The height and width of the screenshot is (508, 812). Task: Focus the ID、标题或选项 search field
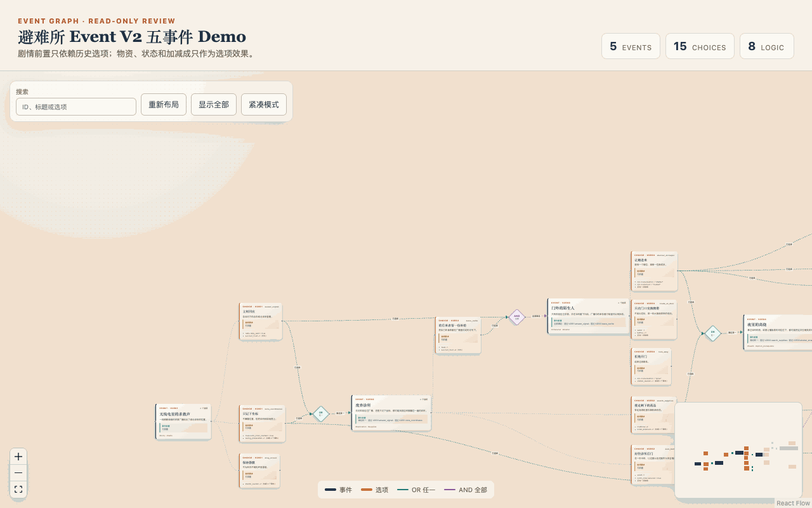pos(76,107)
